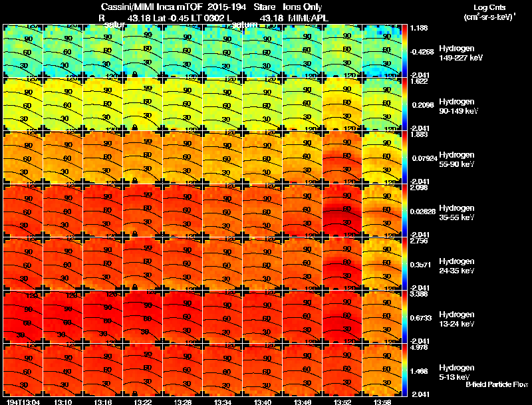Select the Hydrogen 24-35 keV label

[x=457, y=266]
